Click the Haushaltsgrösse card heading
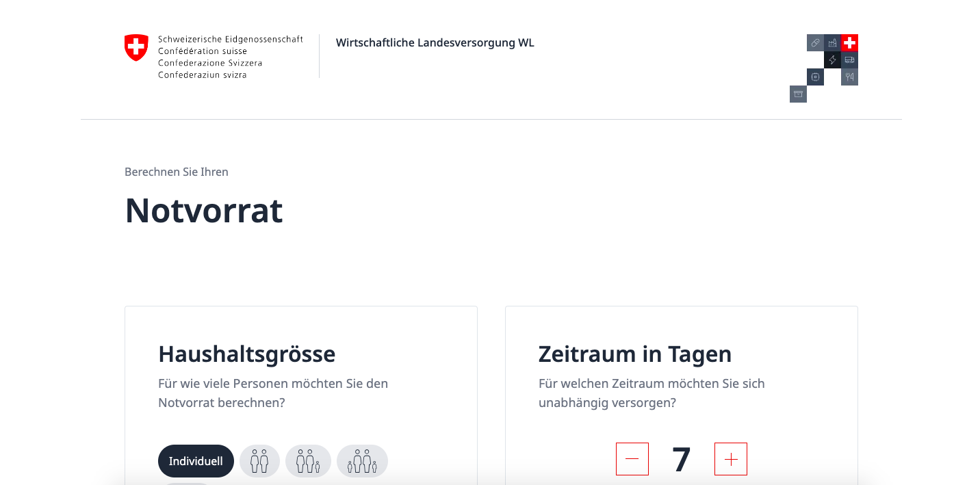This screenshot has width=980, height=485. tap(247, 354)
